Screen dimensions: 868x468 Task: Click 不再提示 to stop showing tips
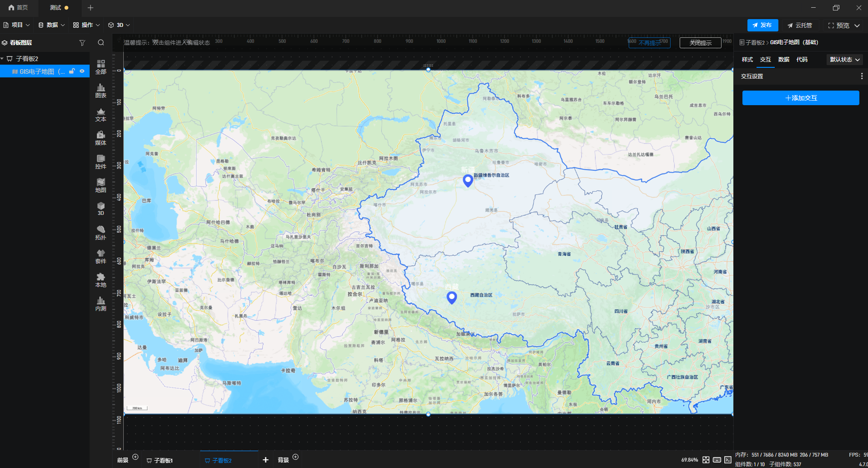tap(649, 43)
